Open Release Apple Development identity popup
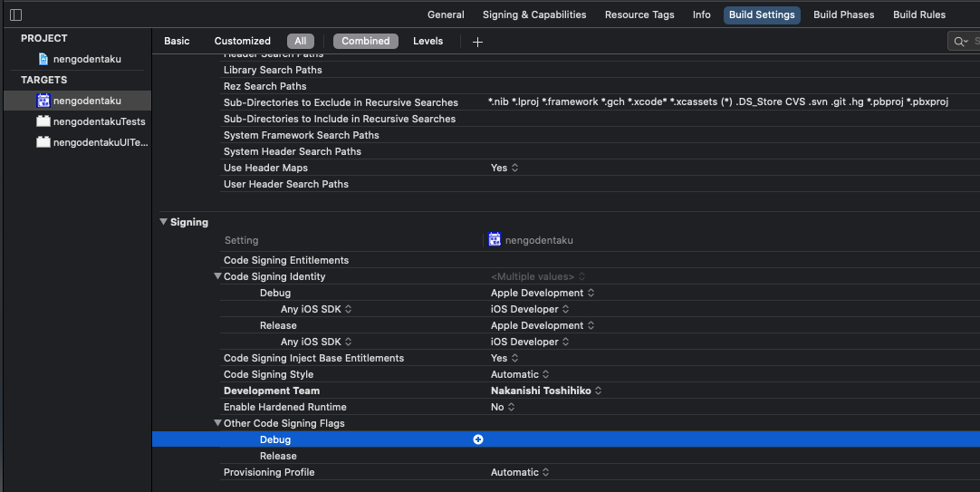This screenshot has height=492, width=980. coord(543,325)
